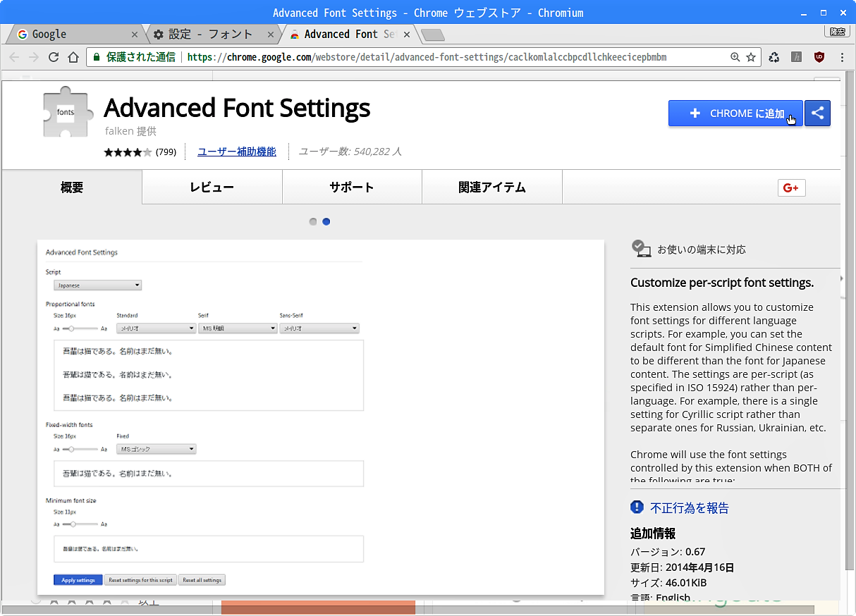Click the (799) review count
Screen dimensions: 856x616
pyautogui.click(x=166, y=152)
